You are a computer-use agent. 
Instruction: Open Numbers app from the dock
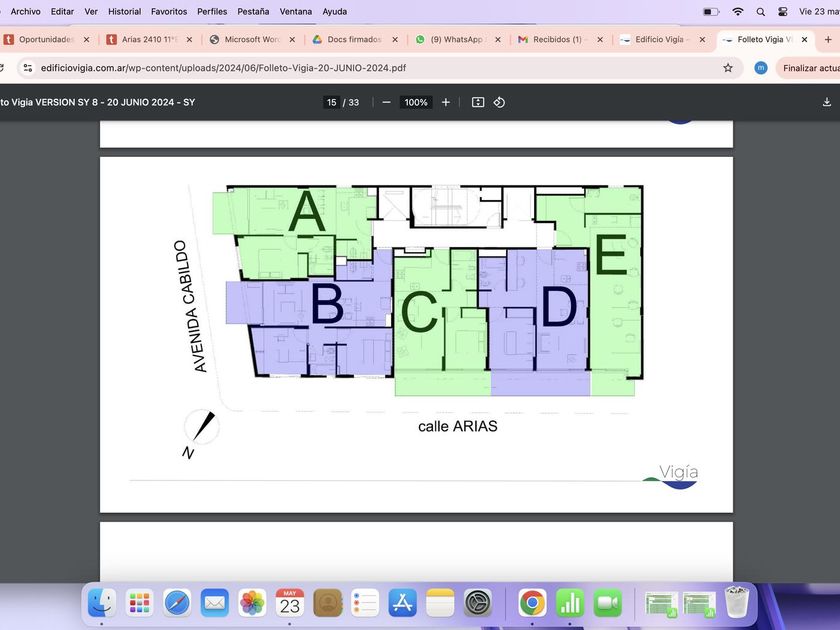(569, 603)
